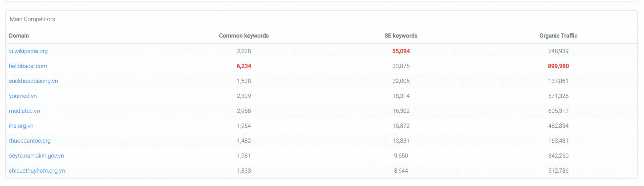Open the hellobacsi.com competitor link
644x186 pixels.
(28, 66)
